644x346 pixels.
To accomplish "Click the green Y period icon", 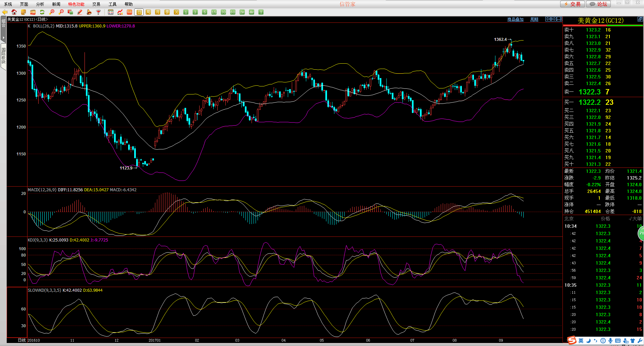I will click(261, 12).
